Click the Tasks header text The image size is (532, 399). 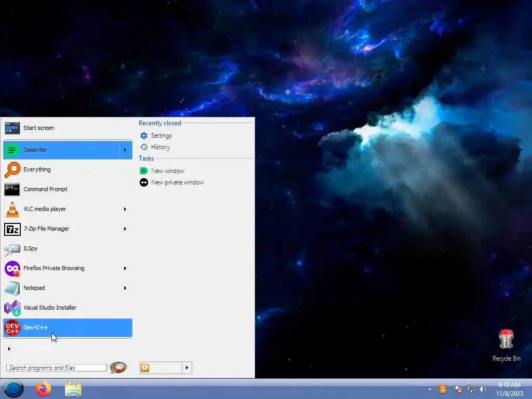pyautogui.click(x=146, y=158)
